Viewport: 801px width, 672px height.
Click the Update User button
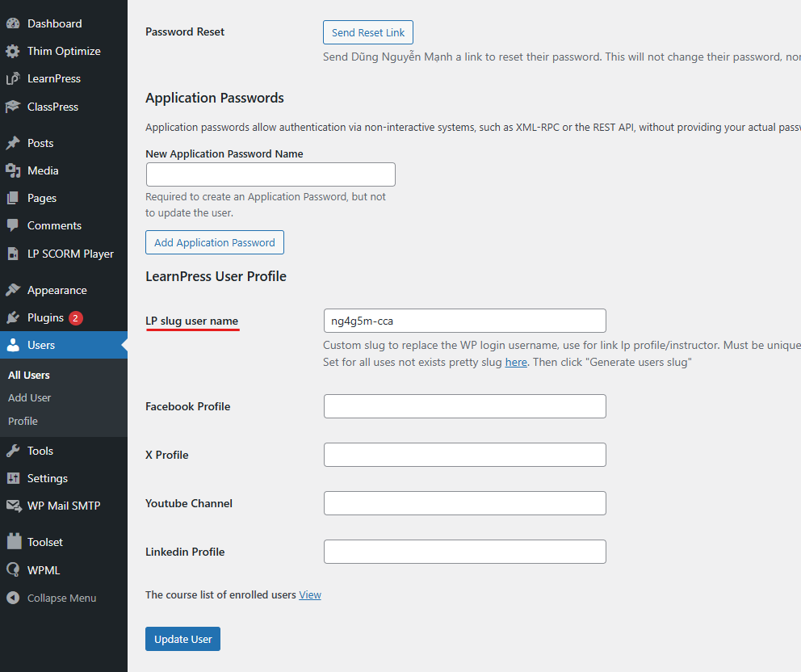click(182, 639)
